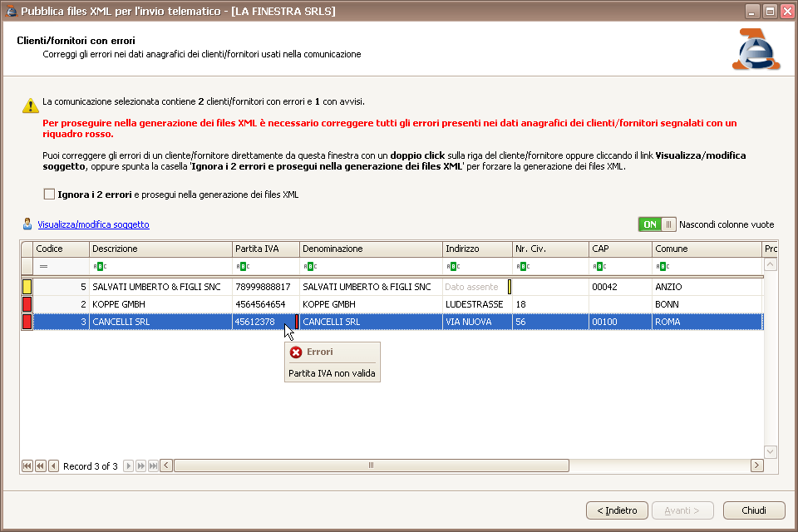798x532 pixels.
Task: Sort by Comune column header
Action: [x=705, y=249]
